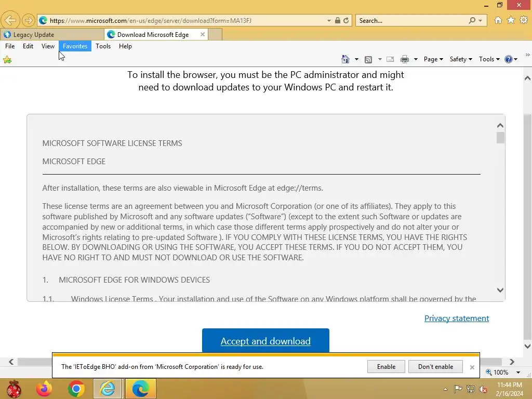Click Enable for IEToEdge BHO add-on
This screenshot has height=399, width=532.
(386, 367)
